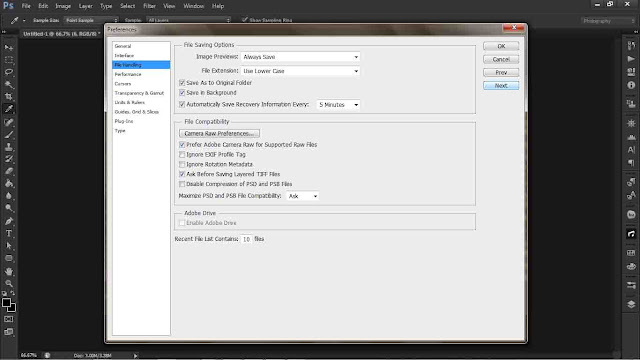The height and width of the screenshot is (360, 640).
Task: Uncheck Save As to Original Folder
Action: click(182, 83)
